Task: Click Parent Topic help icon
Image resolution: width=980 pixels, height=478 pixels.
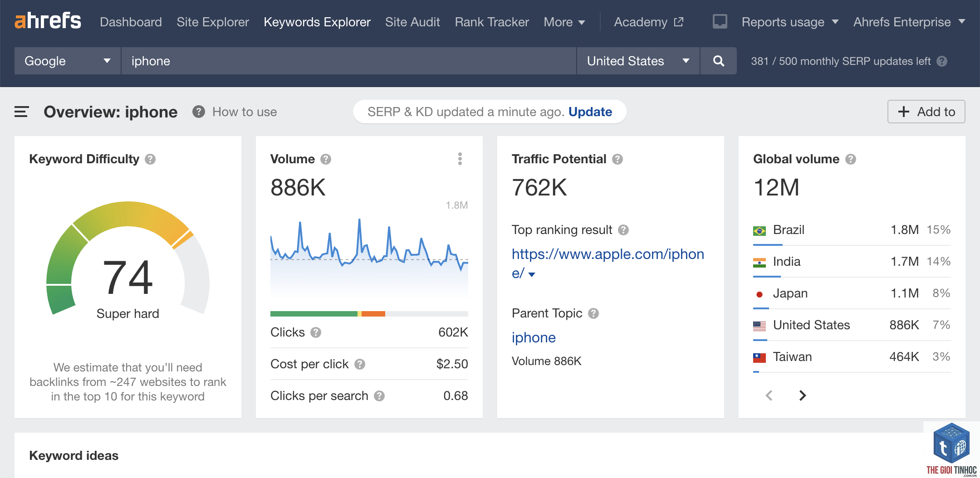Action: pyautogui.click(x=593, y=313)
